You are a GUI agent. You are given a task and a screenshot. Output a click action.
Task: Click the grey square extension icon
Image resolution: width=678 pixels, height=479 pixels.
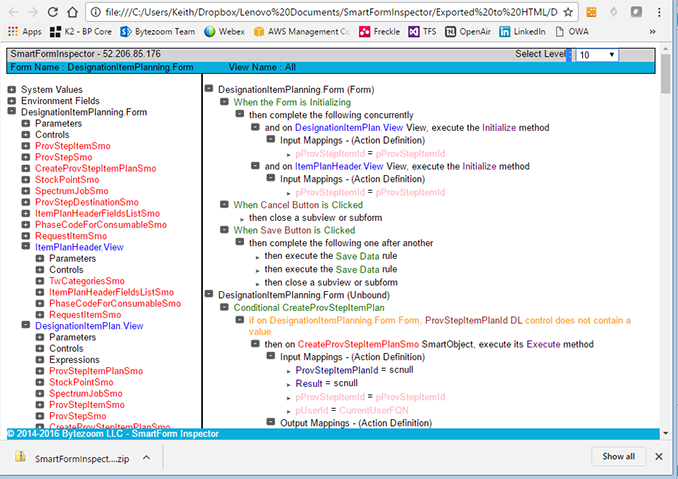tap(636, 12)
